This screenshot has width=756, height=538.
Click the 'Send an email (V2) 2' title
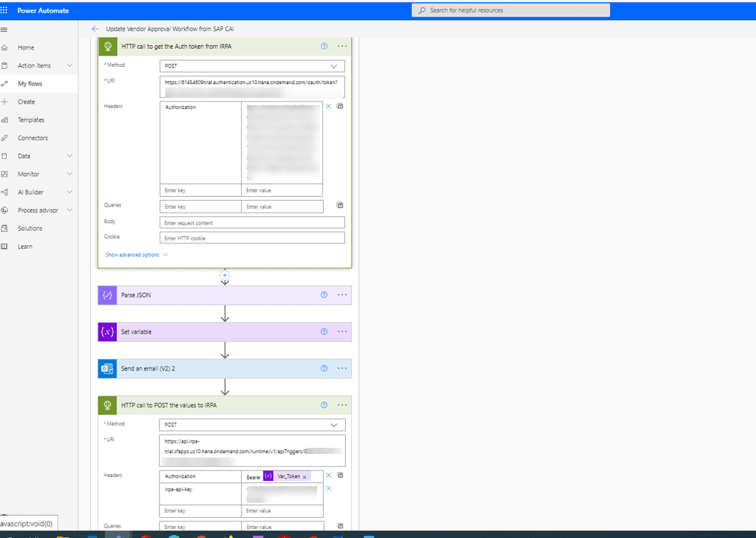pyautogui.click(x=148, y=368)
